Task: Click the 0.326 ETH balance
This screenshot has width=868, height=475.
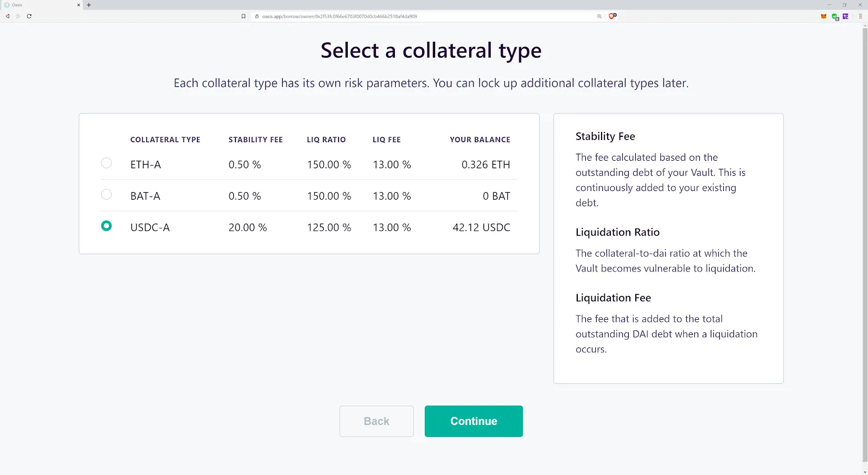Action: (x=486, y=164)
